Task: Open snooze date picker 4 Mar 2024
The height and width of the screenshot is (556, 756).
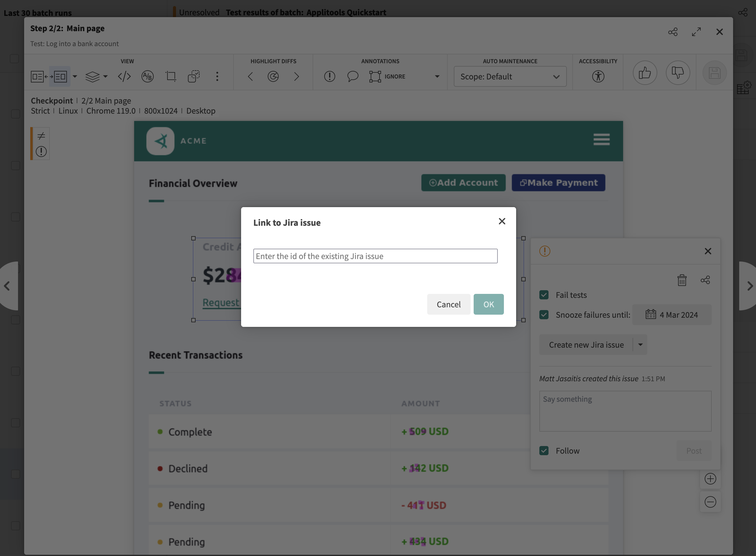Action: coord(672,315)
